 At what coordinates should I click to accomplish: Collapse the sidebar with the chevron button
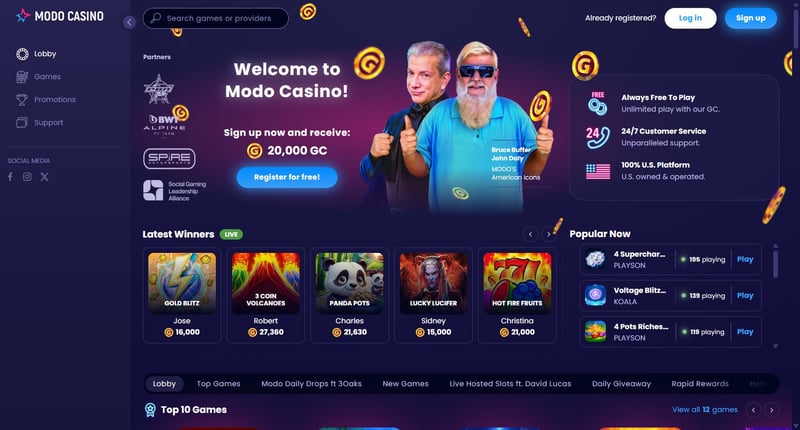point(129,22)
